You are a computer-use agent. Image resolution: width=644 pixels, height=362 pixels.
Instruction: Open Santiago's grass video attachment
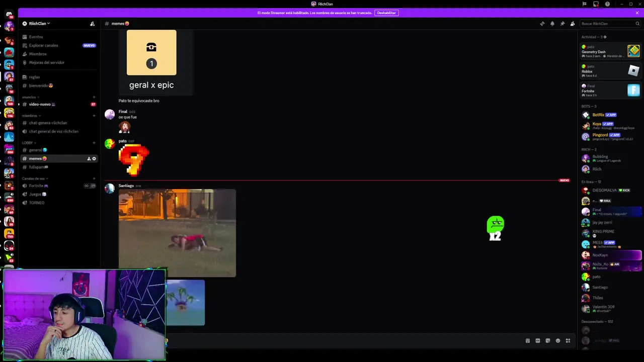177,233
